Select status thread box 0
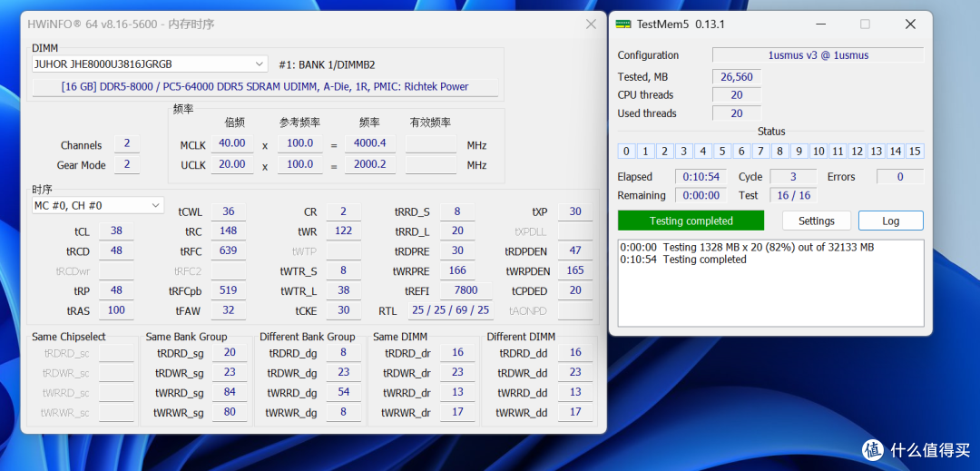The height and width of the screenshot is (471, 980). click(626, 152)
